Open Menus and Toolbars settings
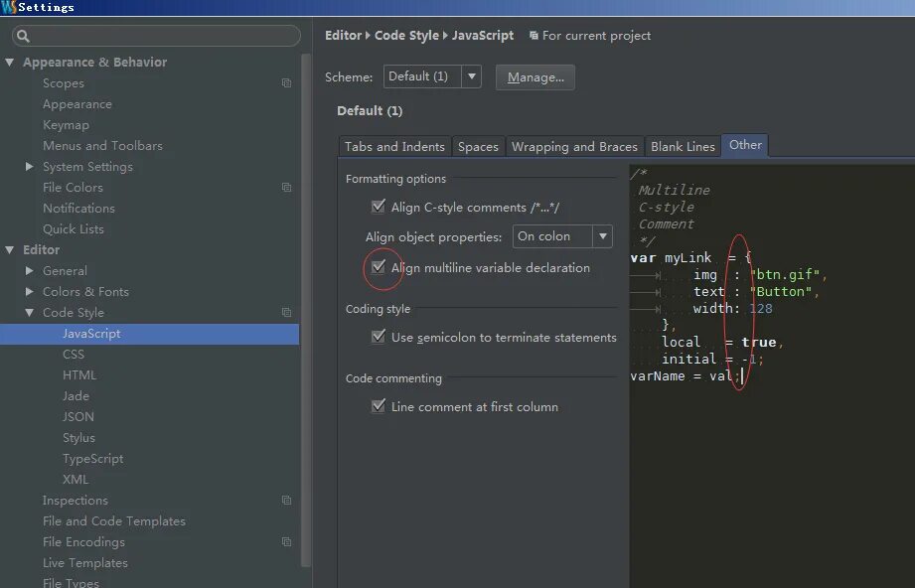 [x=102, y=146]
